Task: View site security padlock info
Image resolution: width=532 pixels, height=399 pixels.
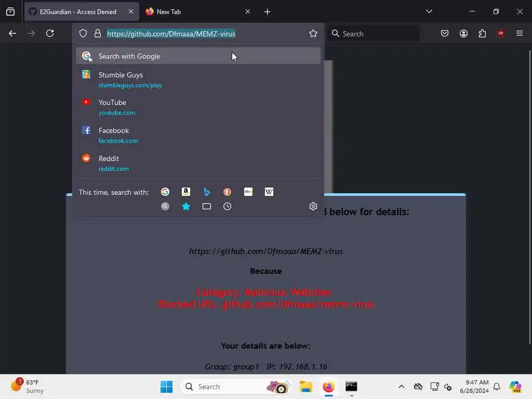Action: click(x=98, y=34)
